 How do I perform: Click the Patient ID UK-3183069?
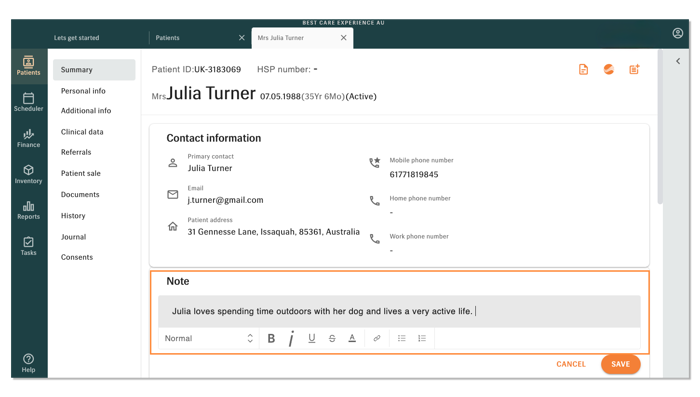(x=217, y=70)
